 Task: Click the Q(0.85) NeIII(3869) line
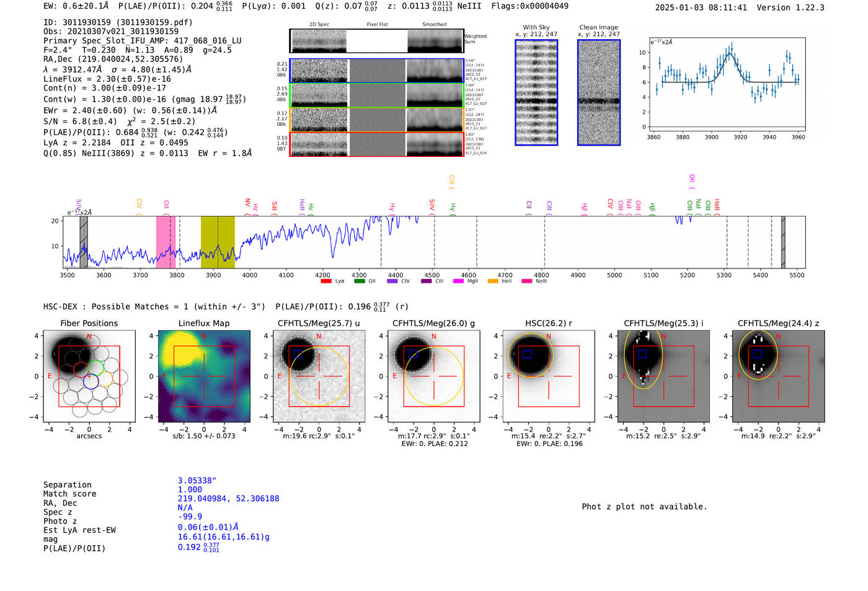click(x=148, y=153)
